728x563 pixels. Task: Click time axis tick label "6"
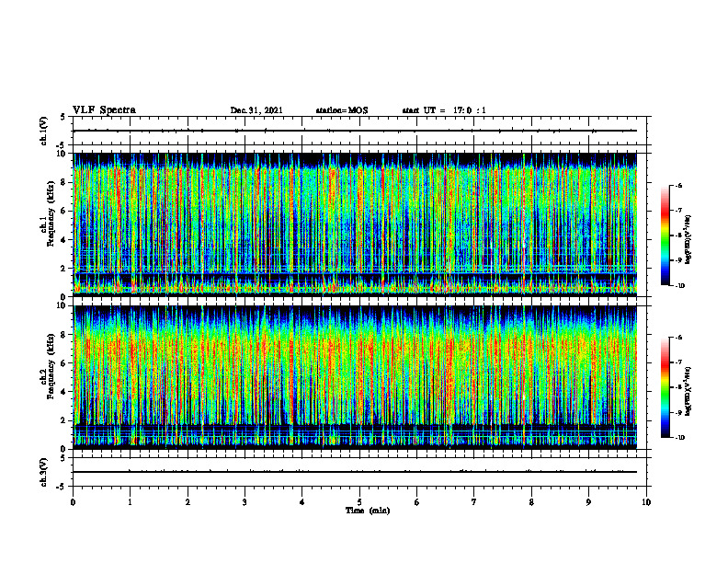416,502
